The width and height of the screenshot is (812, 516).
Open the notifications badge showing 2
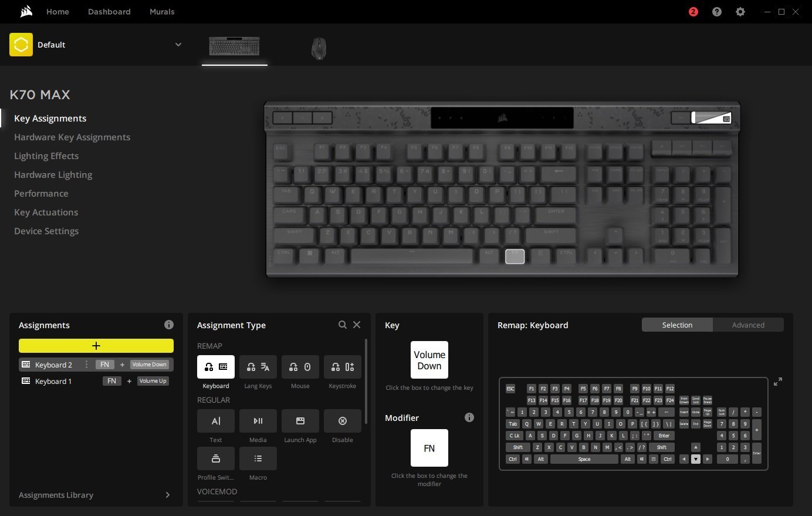coord(693,12)
